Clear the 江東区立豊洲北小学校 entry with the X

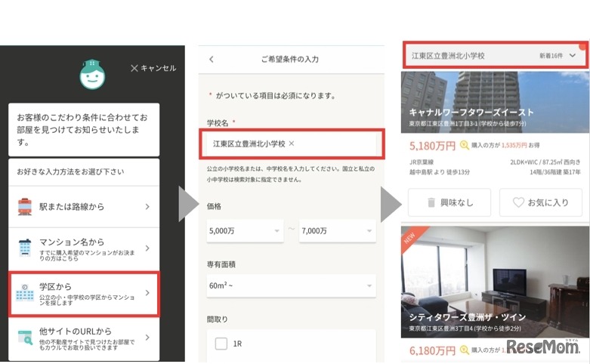coord(292,143)
